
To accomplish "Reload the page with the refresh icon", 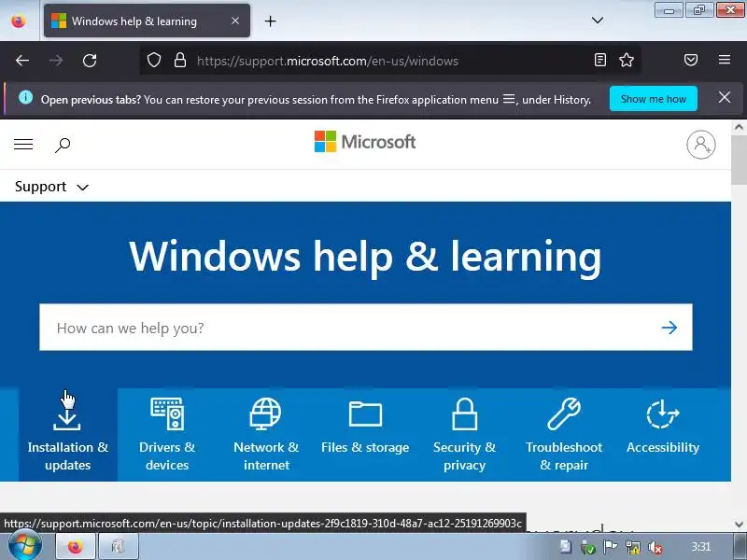I will 90,61.
